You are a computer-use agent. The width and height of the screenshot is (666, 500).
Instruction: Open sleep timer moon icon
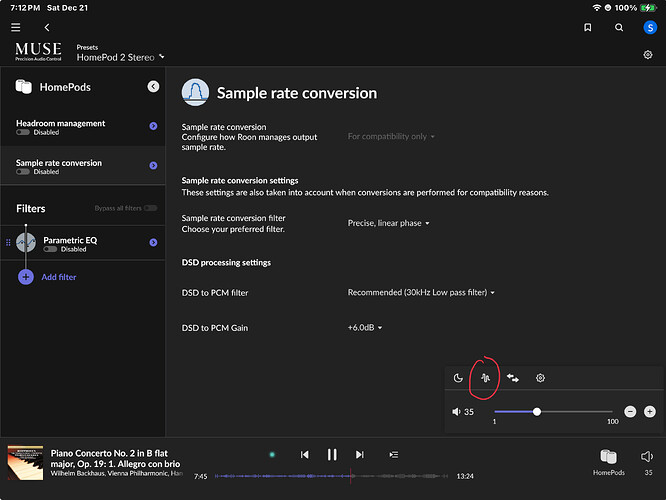pyautogui.click(x=458, y=378)
